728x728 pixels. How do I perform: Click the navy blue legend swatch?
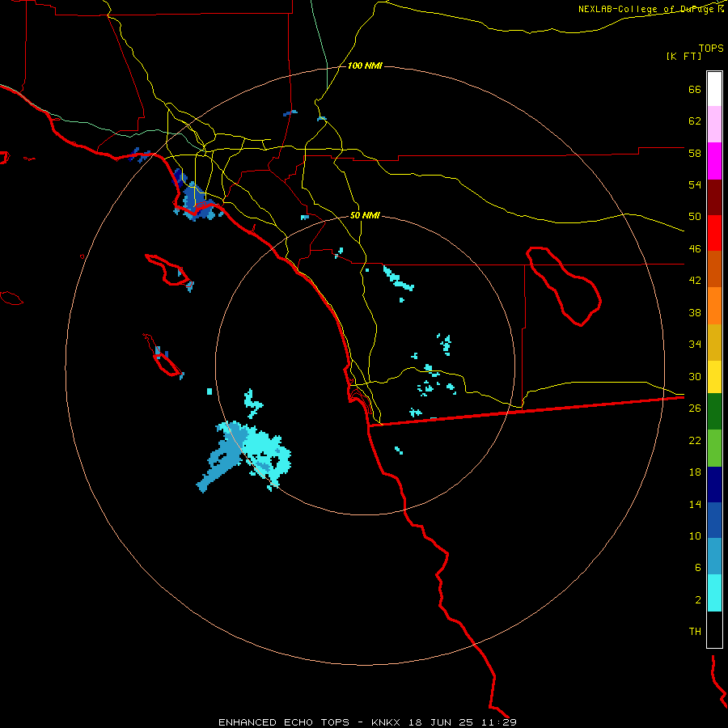click(714, 485)
